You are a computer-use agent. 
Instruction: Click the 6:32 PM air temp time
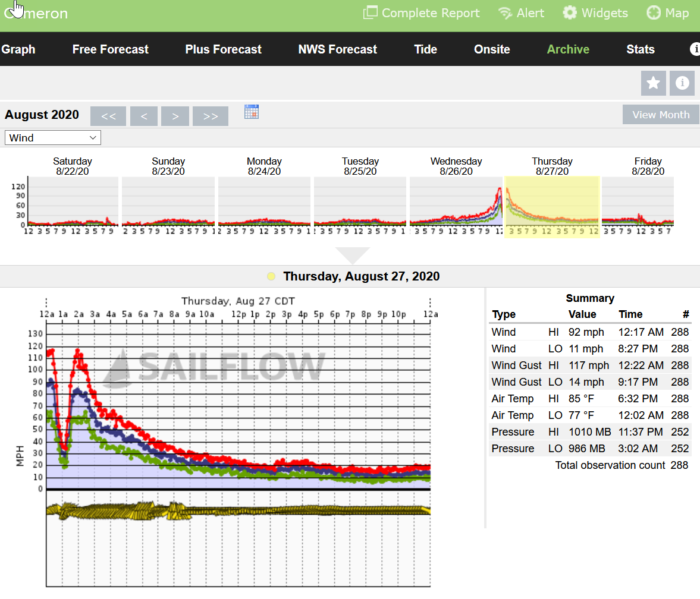638,399
